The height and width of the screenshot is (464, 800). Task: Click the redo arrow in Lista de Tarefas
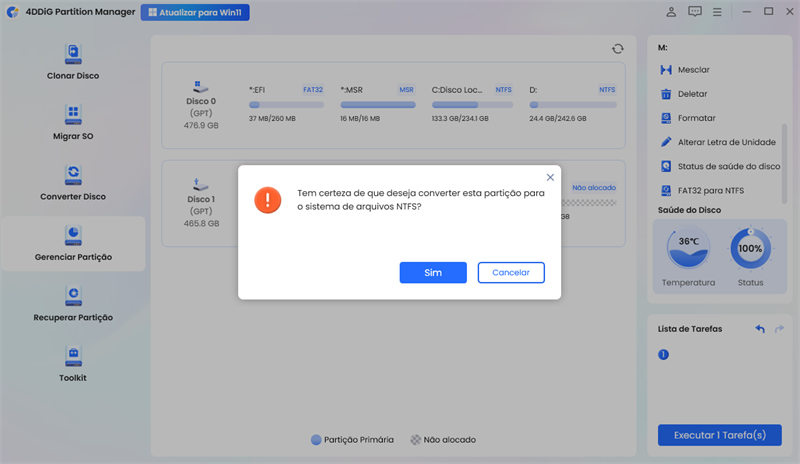tap(779, 329)
